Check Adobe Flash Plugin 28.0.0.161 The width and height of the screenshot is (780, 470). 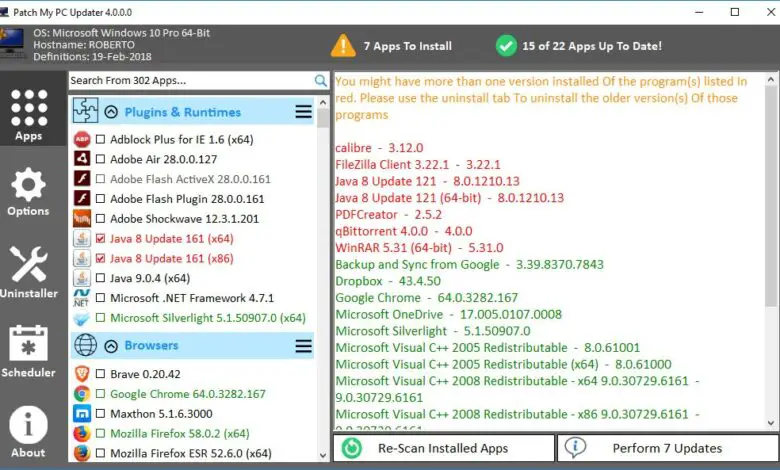(100, 199)
